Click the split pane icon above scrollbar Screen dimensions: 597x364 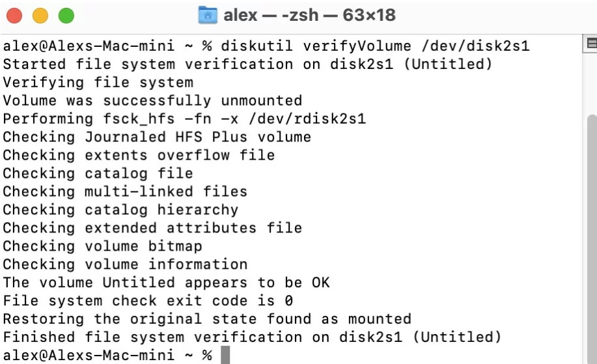(592, 44)
